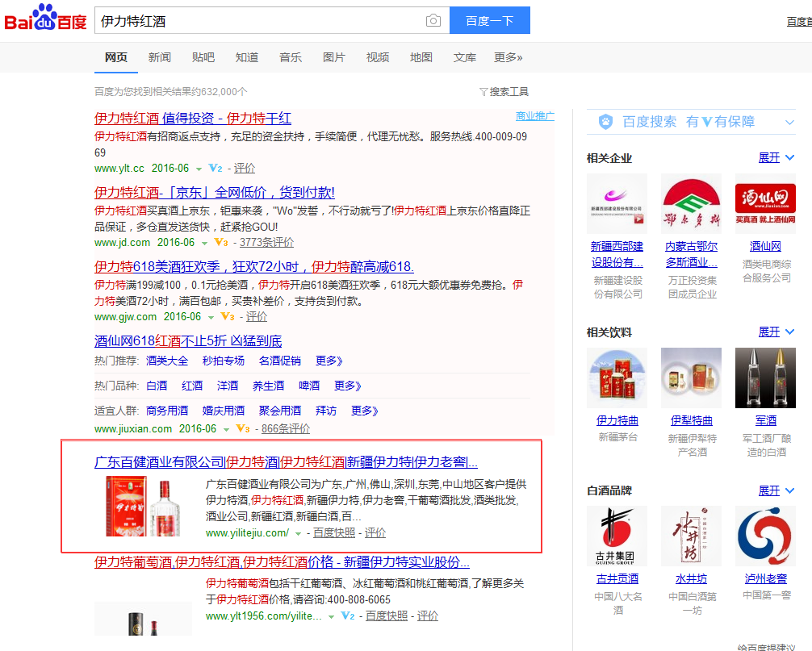Click the 百度一下 search button
Image resolution: width=812 pixels, height=651 pixels.
489,20
